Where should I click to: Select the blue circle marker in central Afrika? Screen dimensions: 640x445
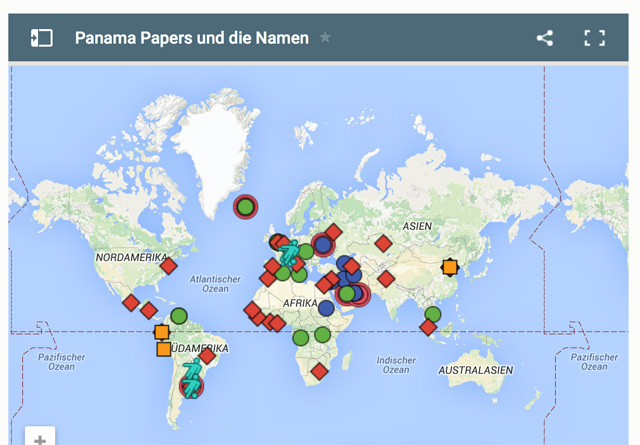click(x=326, y=308)
